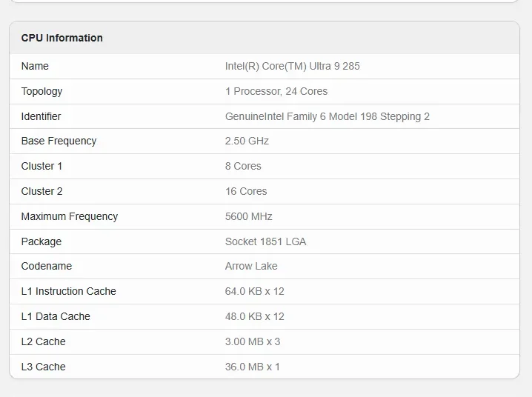Select the Arrow Lake value
Viewport: 532px width, 397px height.
(251, 266)
